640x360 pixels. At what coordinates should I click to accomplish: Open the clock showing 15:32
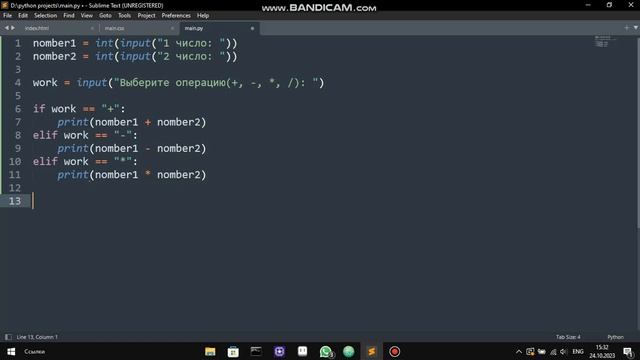602,351
